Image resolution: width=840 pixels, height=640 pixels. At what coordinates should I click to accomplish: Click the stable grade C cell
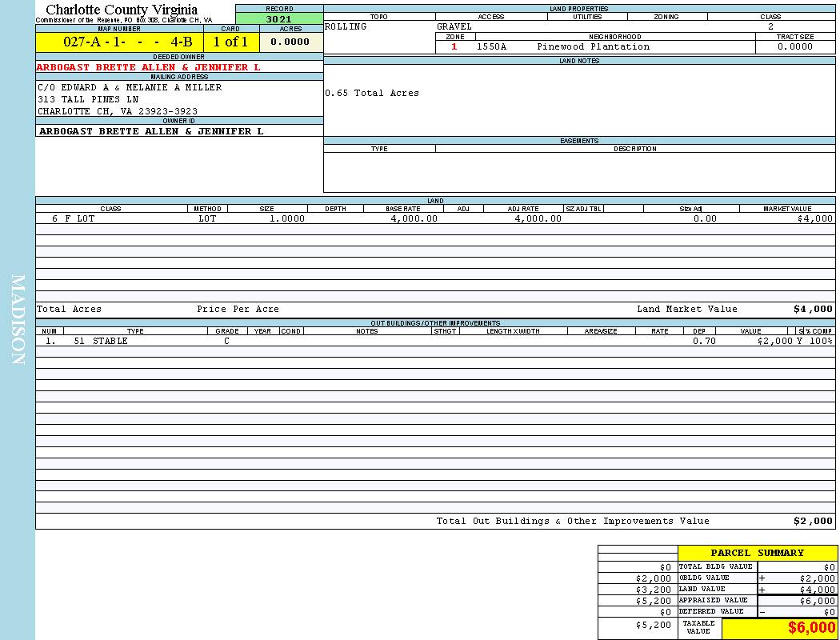227,342
